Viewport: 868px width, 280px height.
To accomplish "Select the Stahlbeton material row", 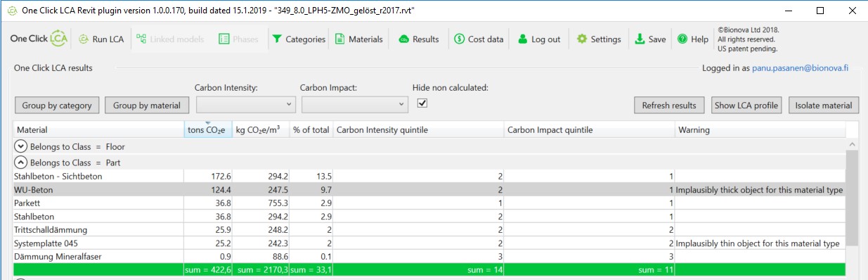I will (429, 217).
